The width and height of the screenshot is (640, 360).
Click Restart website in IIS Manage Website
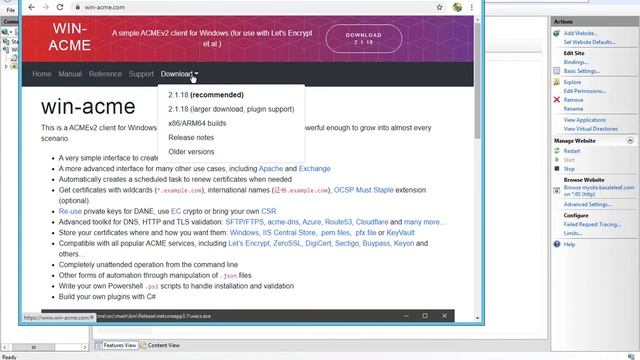pyautogui.click(x=571, y=151)
